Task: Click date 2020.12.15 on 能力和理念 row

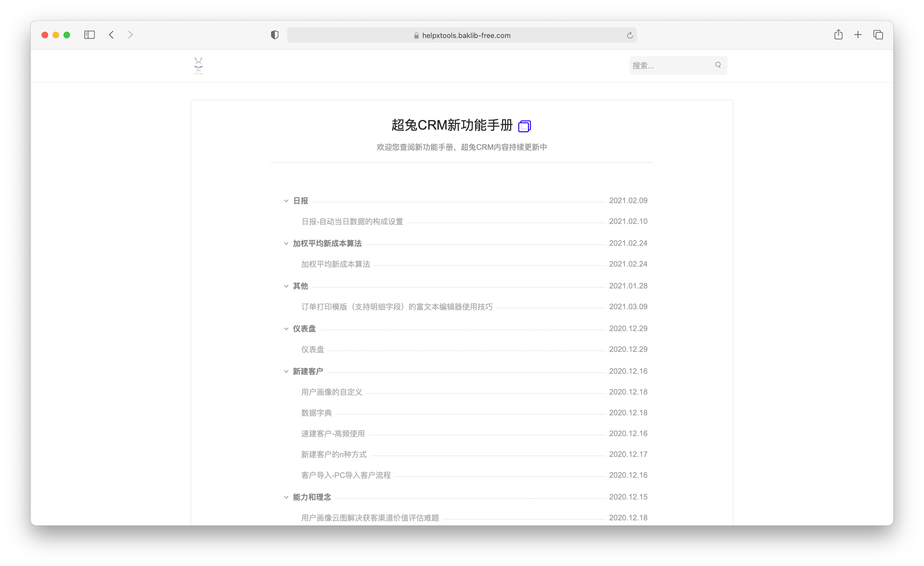Action: 628,497
